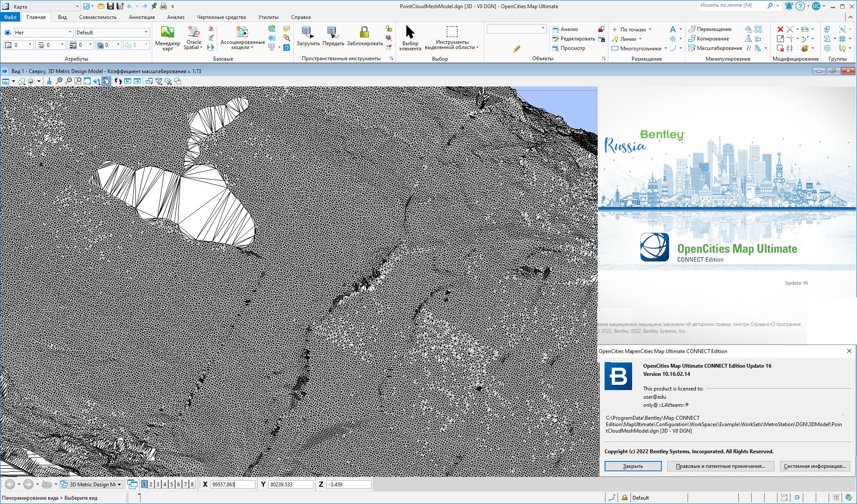Screen dimensions: 857x504
Task: Click the Save floppy disk icon
Action: [x=111, y=6]
